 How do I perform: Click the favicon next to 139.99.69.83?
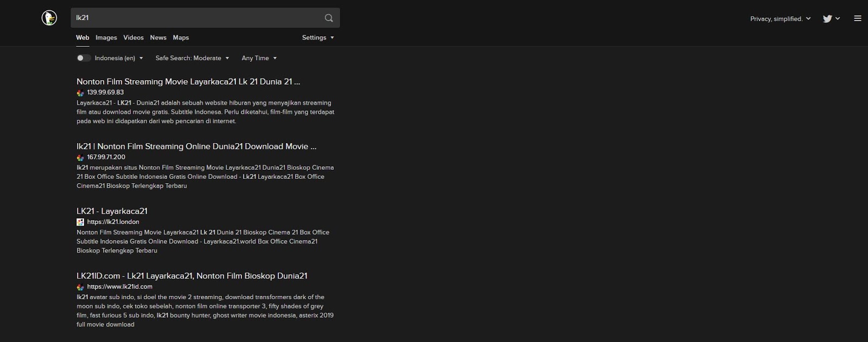tap(80, 93)
